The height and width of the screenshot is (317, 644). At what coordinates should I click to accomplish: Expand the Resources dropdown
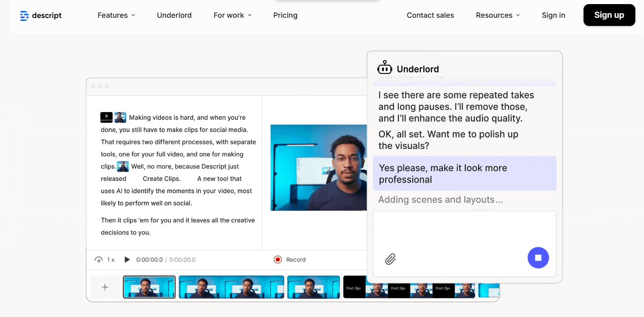[x=498, y=15]
